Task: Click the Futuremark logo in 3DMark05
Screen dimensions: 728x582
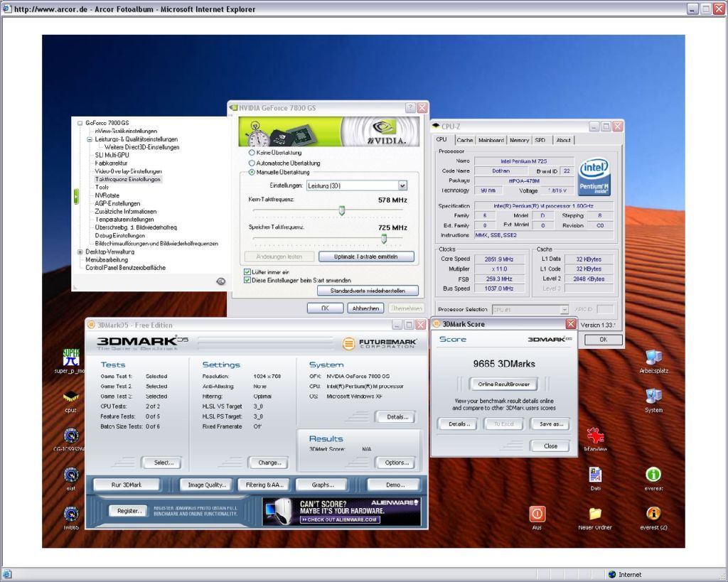Action: point(380,343)
